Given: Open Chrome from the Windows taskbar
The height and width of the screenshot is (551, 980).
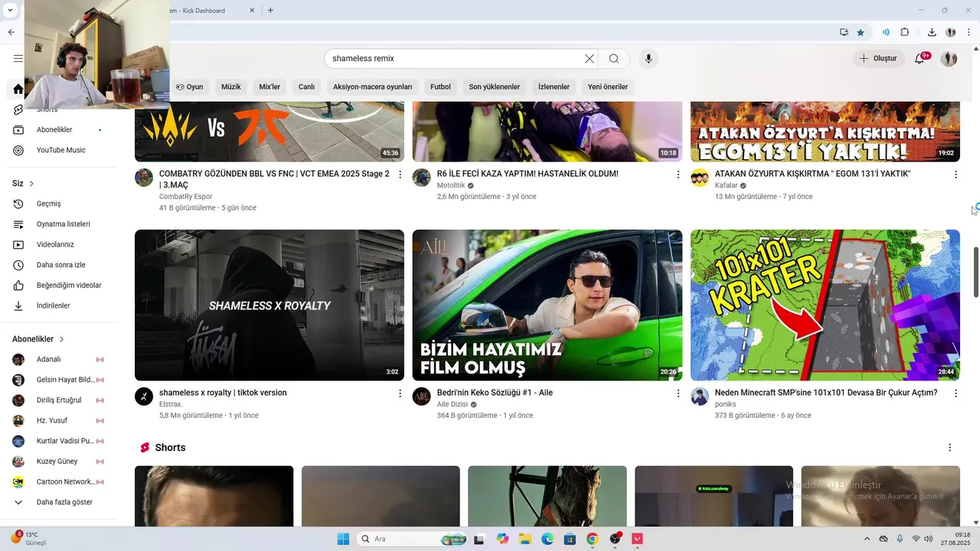Looking at the screenshot, I should pos(592,539).
